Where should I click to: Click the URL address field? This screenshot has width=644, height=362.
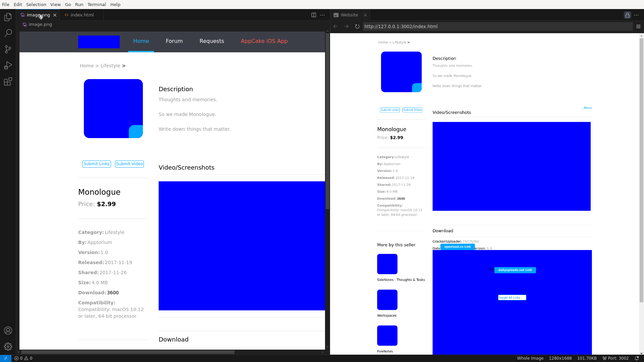pos(496,26)
